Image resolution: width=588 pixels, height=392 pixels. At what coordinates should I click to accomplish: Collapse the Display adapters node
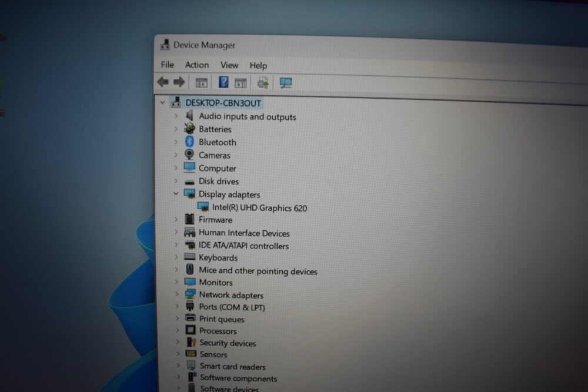point(175,193)
